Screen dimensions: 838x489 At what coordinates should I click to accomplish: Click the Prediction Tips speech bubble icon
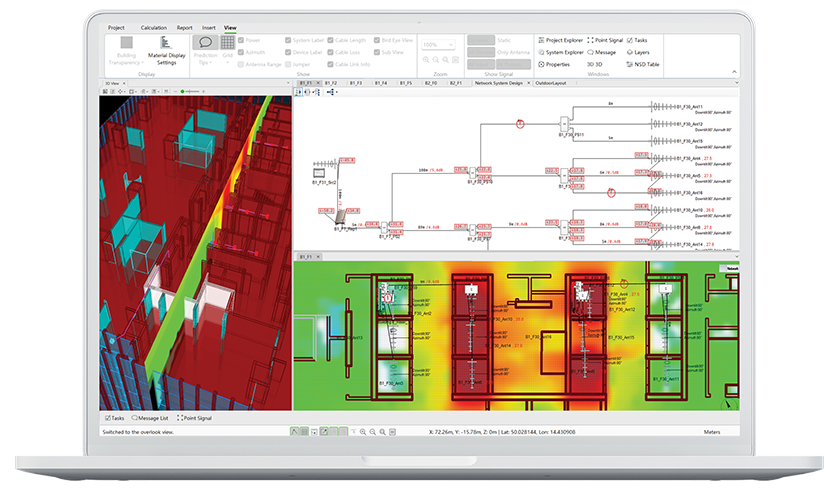pyautogui.click(x=206, y=43)
